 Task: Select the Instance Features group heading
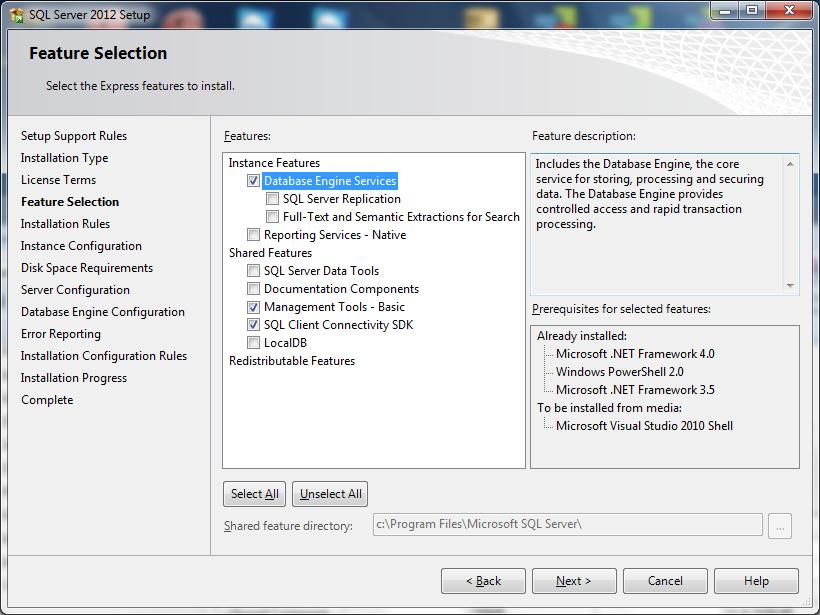click(274, 163)
